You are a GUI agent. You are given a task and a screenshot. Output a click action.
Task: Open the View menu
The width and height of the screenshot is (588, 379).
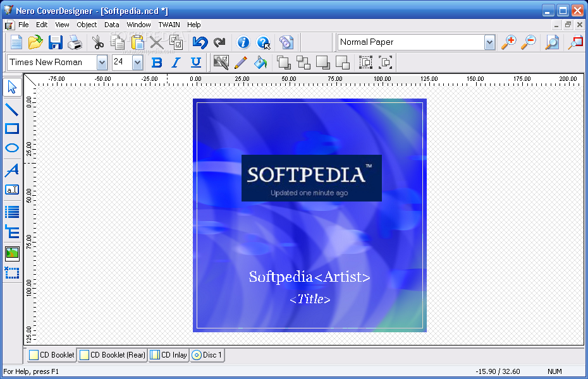coord(62,25)
